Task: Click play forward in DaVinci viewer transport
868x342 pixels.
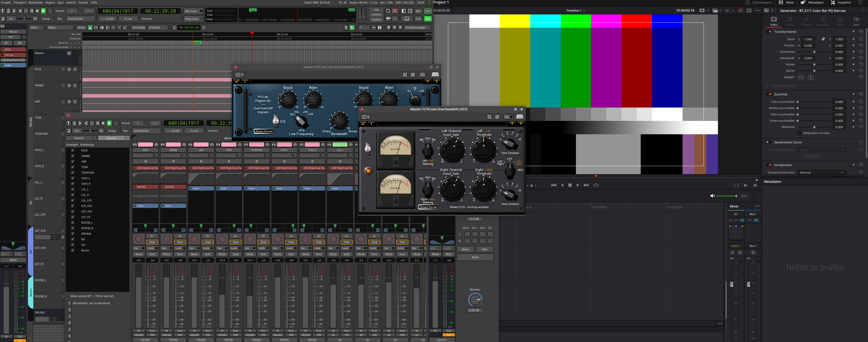Action: coord(577,185)
